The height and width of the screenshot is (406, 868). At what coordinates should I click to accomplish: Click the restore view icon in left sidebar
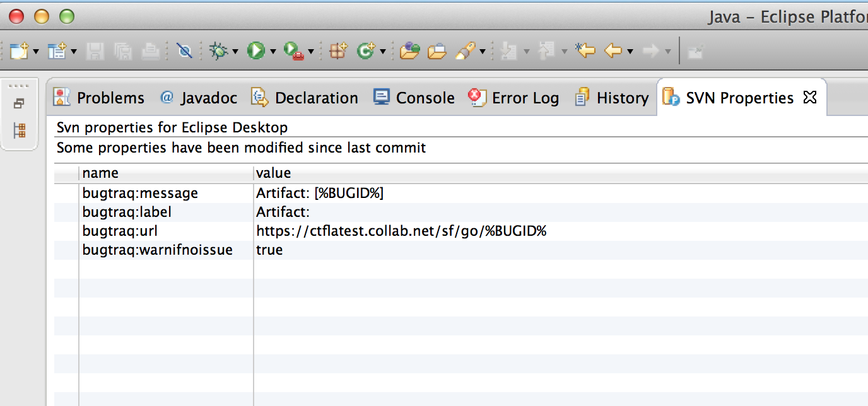coord(19,103)
